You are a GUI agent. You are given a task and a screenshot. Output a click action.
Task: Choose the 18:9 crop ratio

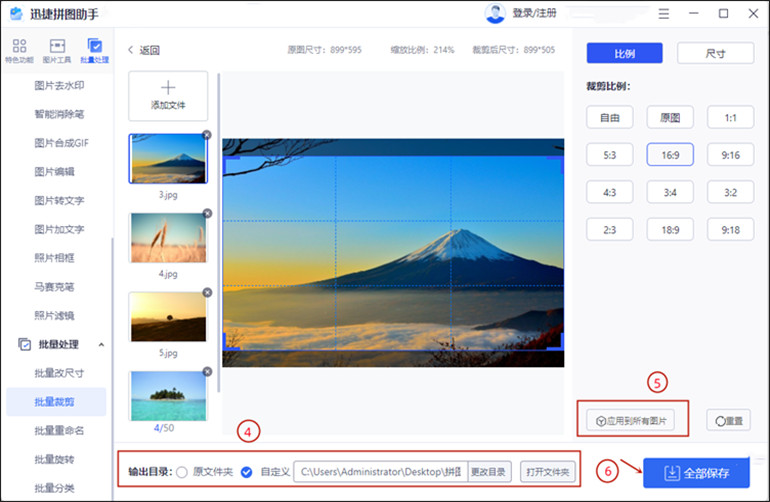pyautogui.click(x=670, y=229)
